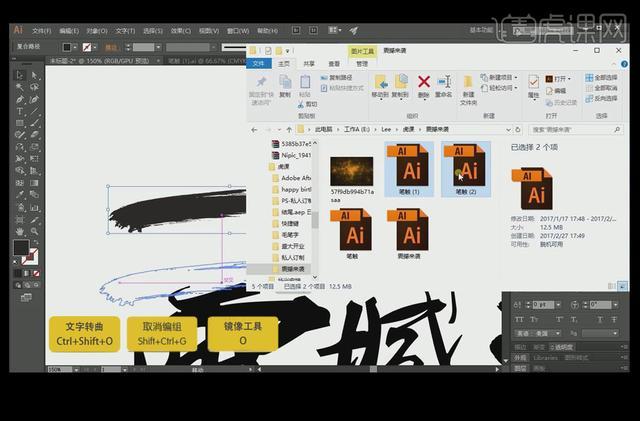This screenshot has height=421, width=640.
Task: Select the 笔触 (1) AI file thumbnail
Action: click(406, 167)
